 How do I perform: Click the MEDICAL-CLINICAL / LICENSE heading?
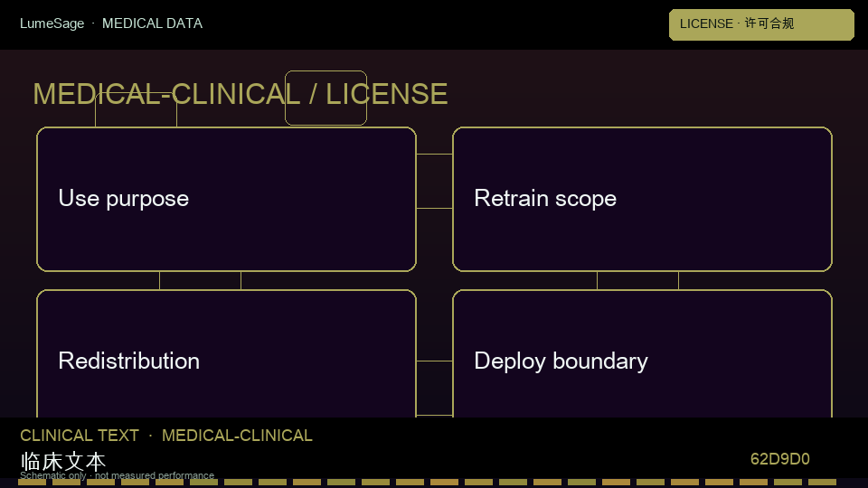pyautogui.click(x=241, y=94)
